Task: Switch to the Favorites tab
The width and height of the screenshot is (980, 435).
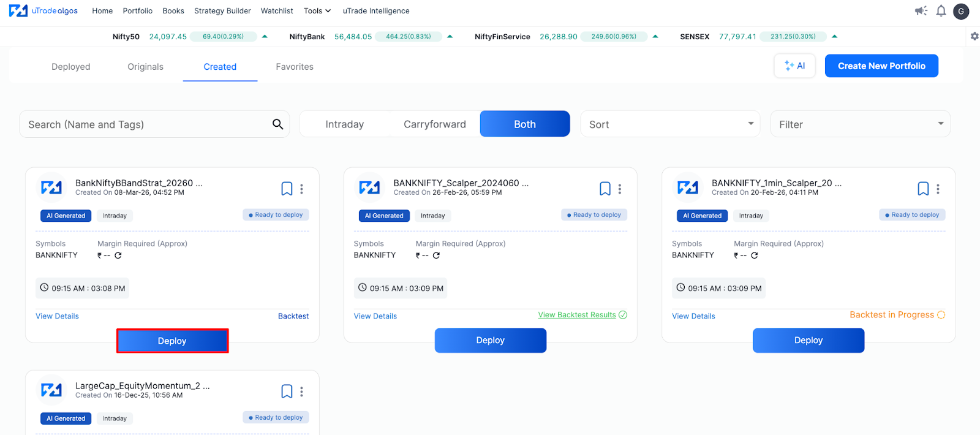Action: 295,67
